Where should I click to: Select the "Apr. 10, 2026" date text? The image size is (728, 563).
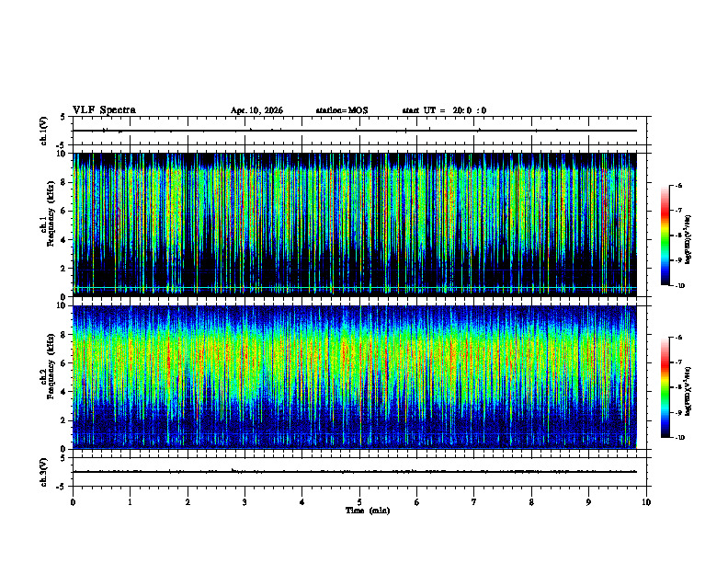coord(256,110)
